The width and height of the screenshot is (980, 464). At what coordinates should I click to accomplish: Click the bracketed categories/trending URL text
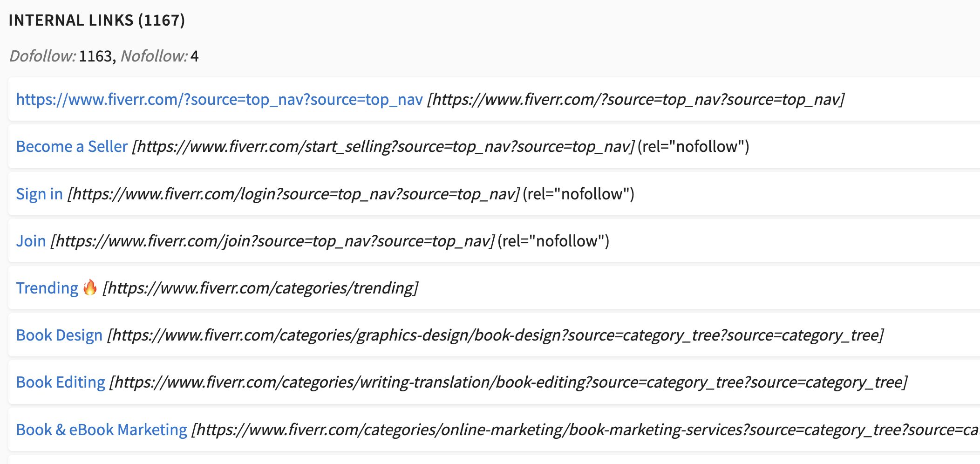tap(260, 288)
